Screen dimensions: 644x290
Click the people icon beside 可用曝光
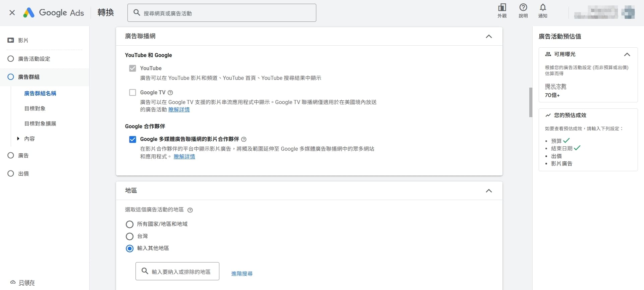548,54
